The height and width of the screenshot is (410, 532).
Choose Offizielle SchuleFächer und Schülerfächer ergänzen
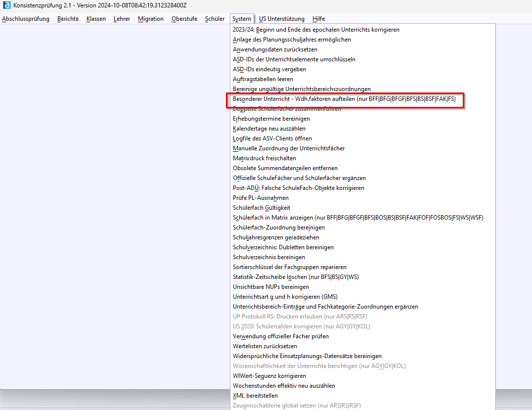[x=363, y=178]
